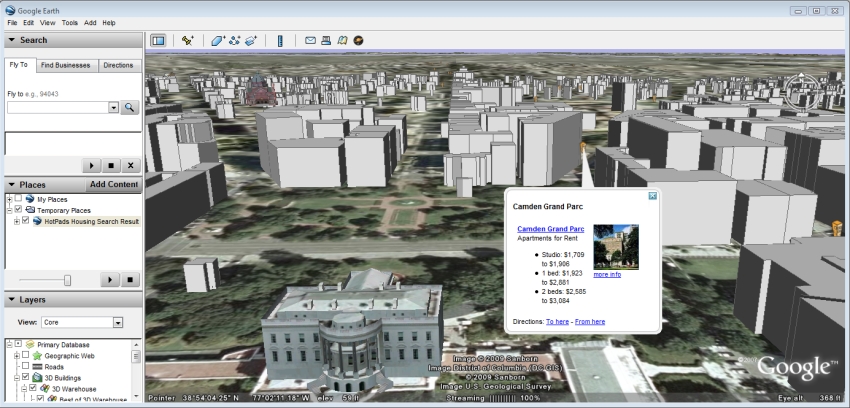This screenshot has width=850, height=408.
Task: Check the My Places checkbox
Action: (18, 199)
